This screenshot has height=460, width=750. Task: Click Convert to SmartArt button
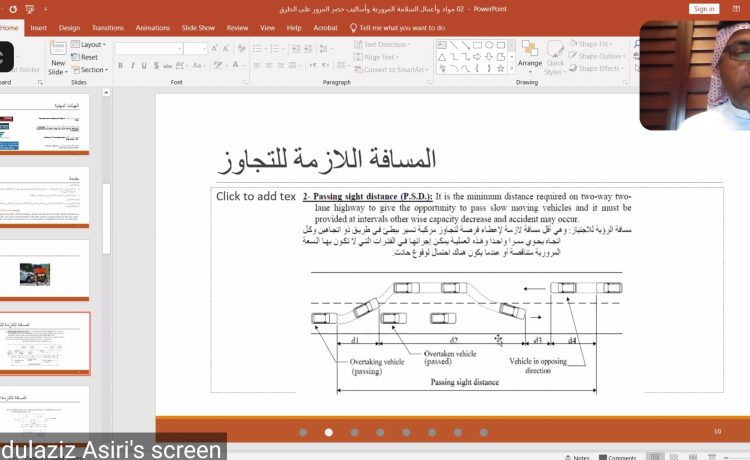(392, 69)
